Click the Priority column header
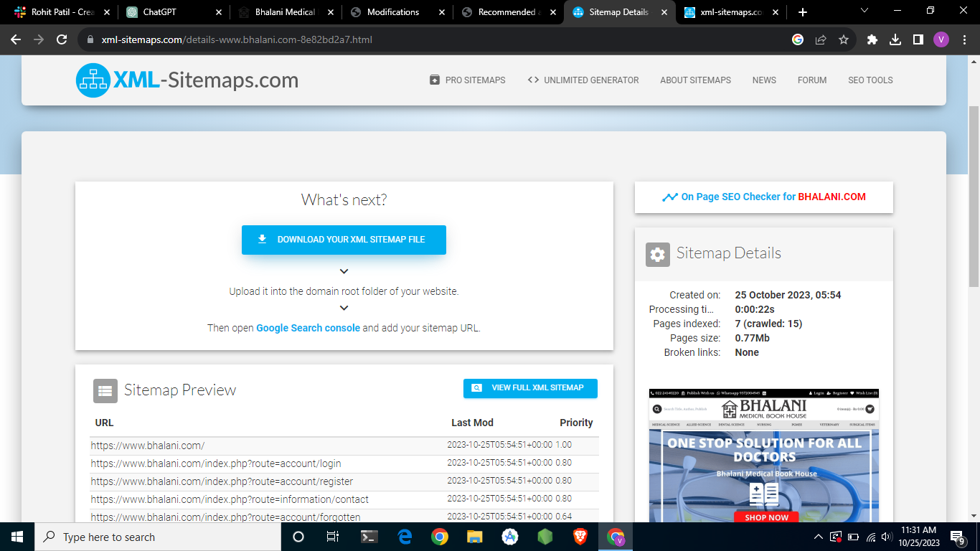The height and width of the screenshot is (551, 980). pyautogui.click(x=576, y=423)
